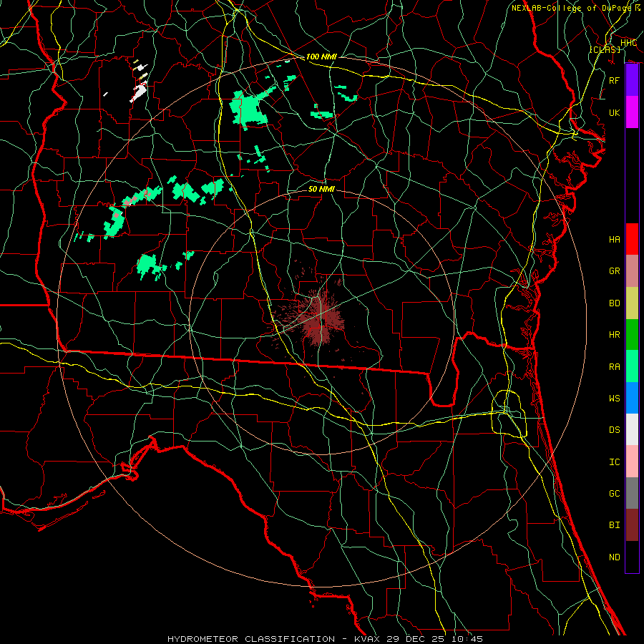This screenshot has width=644, height=644.
Task: Click the WS legend label
Action: pos(615,399)
